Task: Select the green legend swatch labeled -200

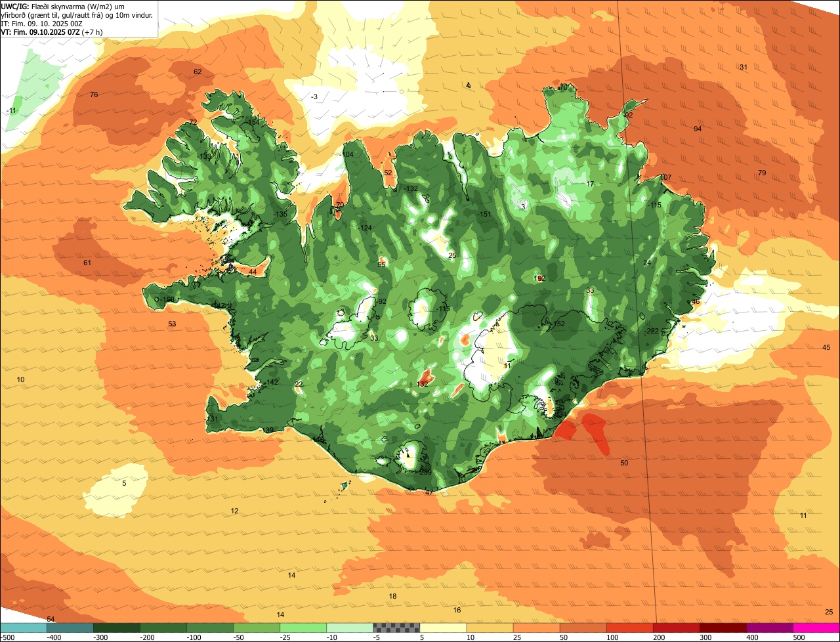Action: point(163,628)
